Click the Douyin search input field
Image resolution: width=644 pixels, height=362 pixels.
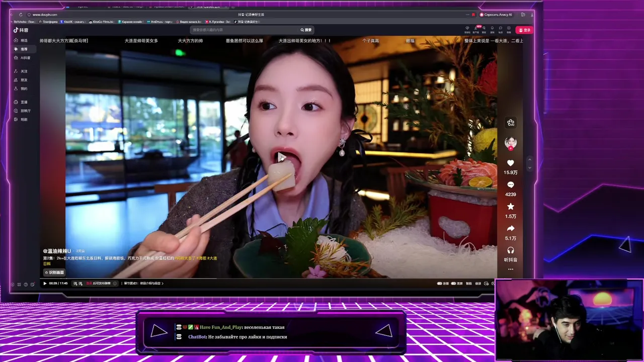point(244,30)
